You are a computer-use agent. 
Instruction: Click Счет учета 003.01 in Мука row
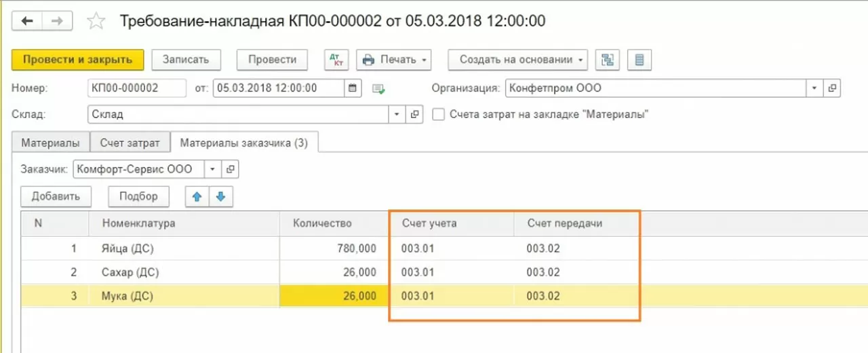(x=452, y=296)
